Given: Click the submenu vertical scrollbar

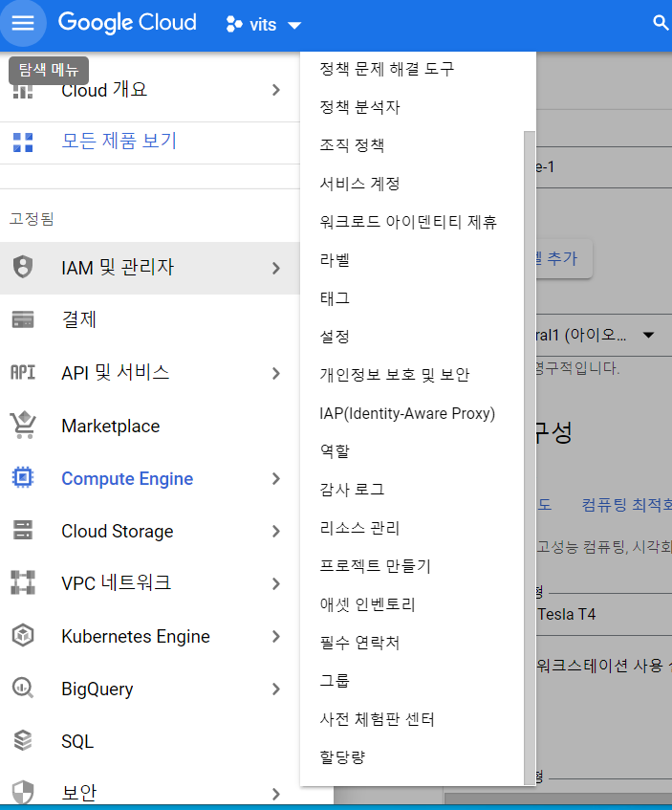Looking at the screenshot, I should [x=530, y=457].
